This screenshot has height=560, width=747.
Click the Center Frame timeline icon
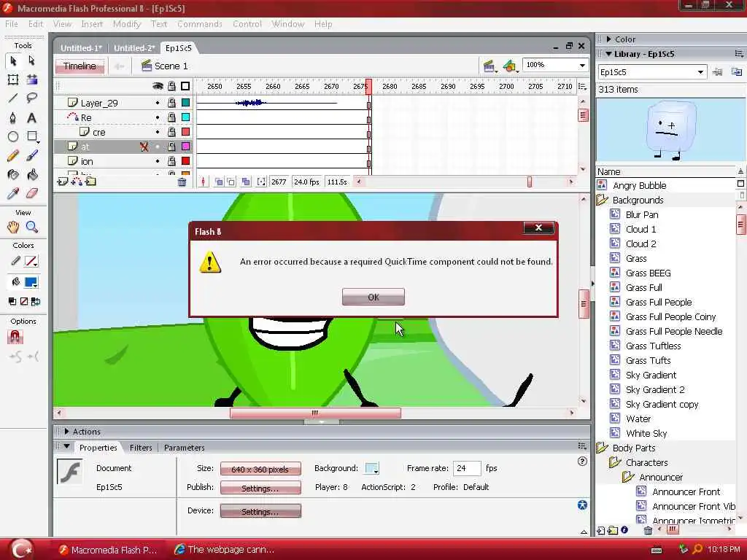point(204,182)
